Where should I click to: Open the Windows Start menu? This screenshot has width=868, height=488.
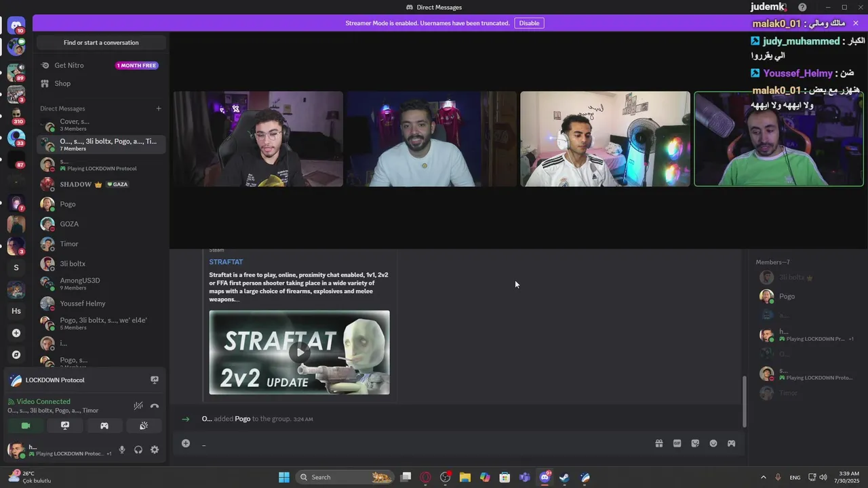(x=284, y=477)
